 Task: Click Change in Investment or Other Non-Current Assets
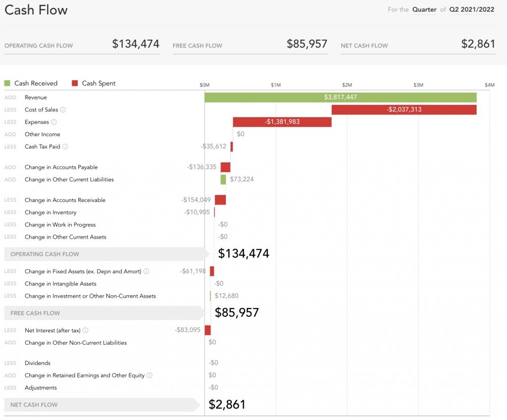[90, 296]
